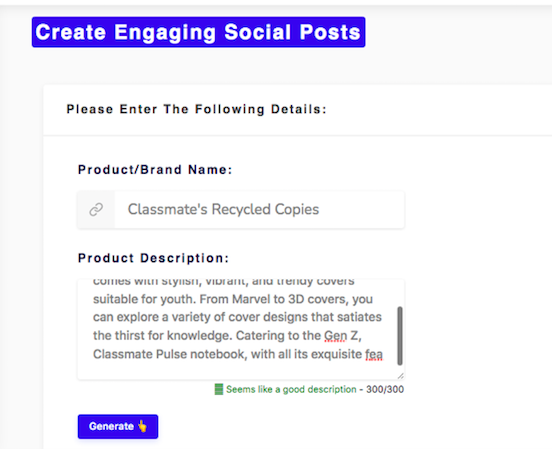
Task: Click the green description strength indicator icon
Action: [x=219, y=389]
